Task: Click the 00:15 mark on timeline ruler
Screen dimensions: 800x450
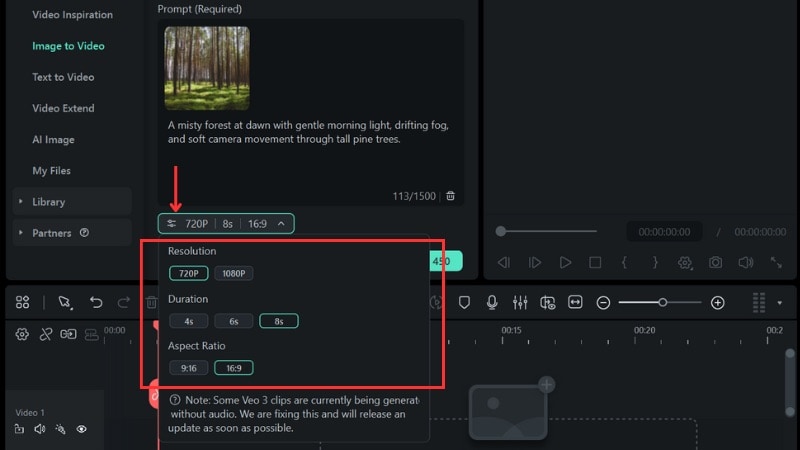Action: pyautogui.click(x=511, y=330)
